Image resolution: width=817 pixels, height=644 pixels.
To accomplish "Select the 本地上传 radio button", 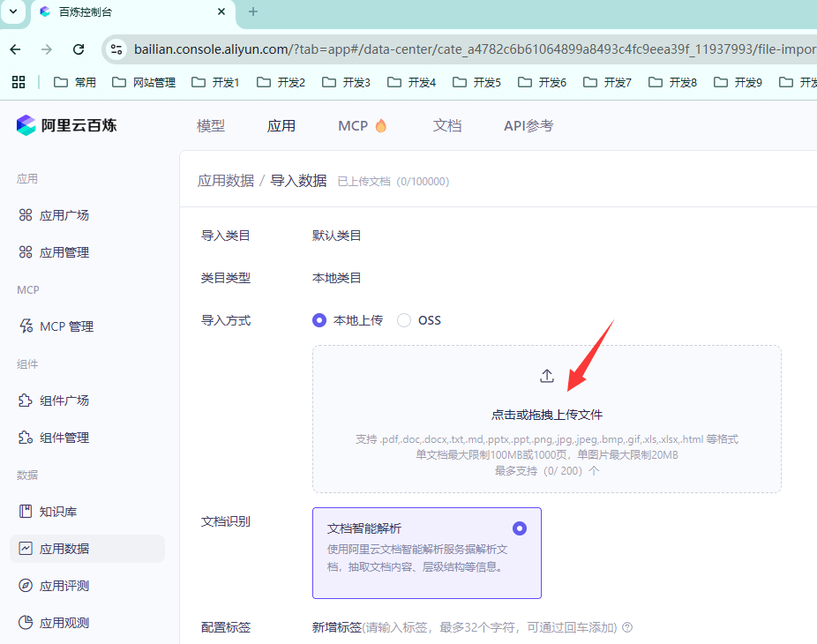I will pos(319,320).
